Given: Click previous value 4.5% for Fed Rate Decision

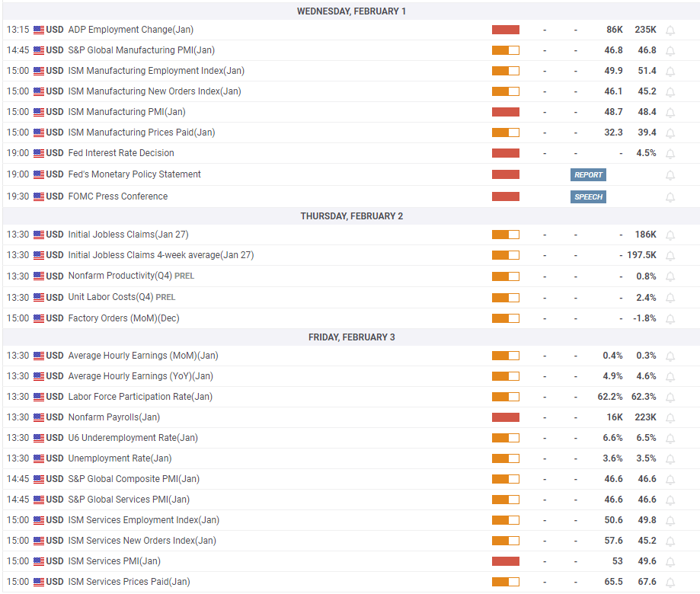Looking at the screenshot, I should coord(646,152).
